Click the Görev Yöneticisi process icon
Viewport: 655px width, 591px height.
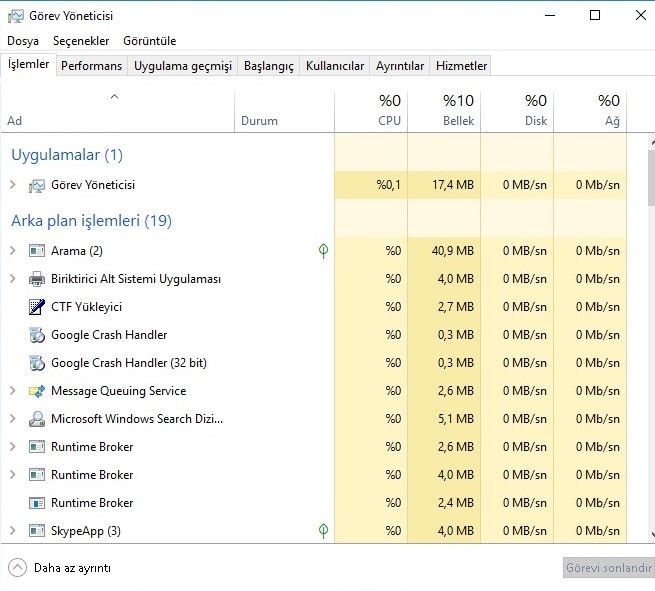click(x=37, y=185)
